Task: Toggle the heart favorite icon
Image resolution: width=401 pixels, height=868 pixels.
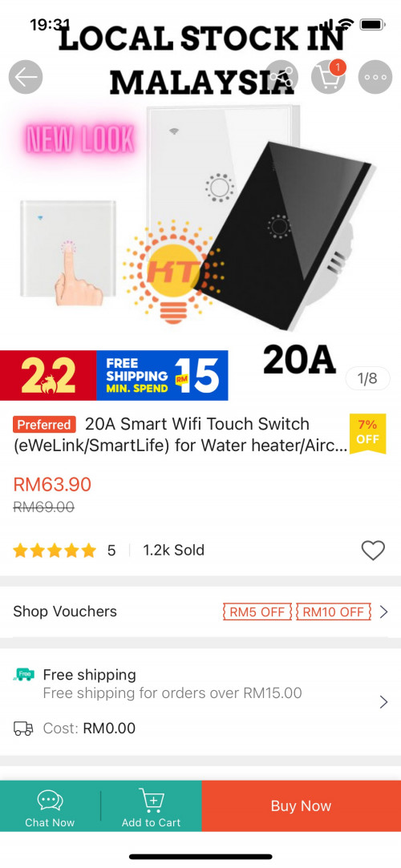Action: pos(373,551)
